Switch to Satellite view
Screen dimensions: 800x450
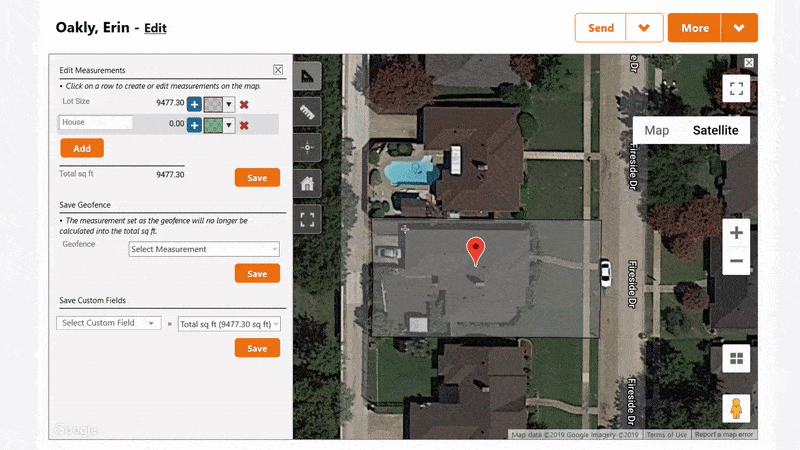point(715,131)
